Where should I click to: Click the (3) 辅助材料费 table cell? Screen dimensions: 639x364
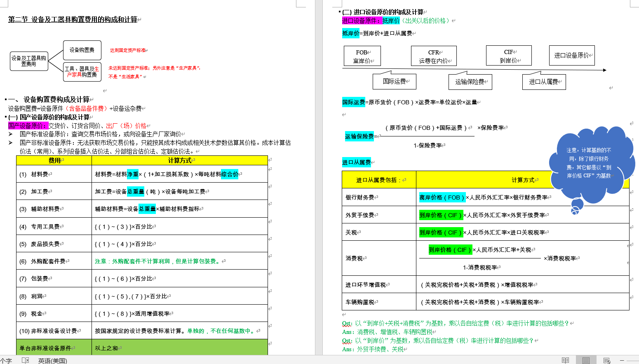(x=54, y=209)
